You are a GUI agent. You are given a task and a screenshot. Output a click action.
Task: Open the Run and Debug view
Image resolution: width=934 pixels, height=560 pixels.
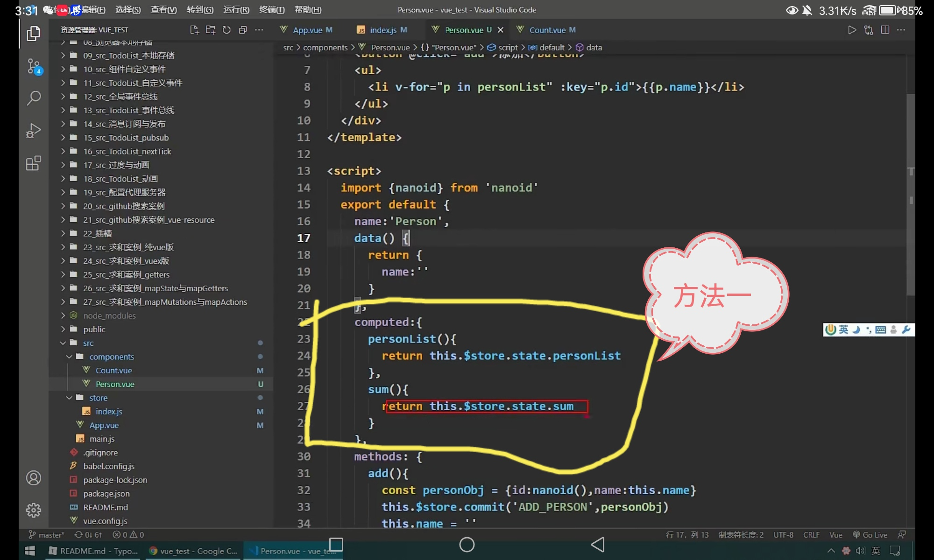(34, 131)
